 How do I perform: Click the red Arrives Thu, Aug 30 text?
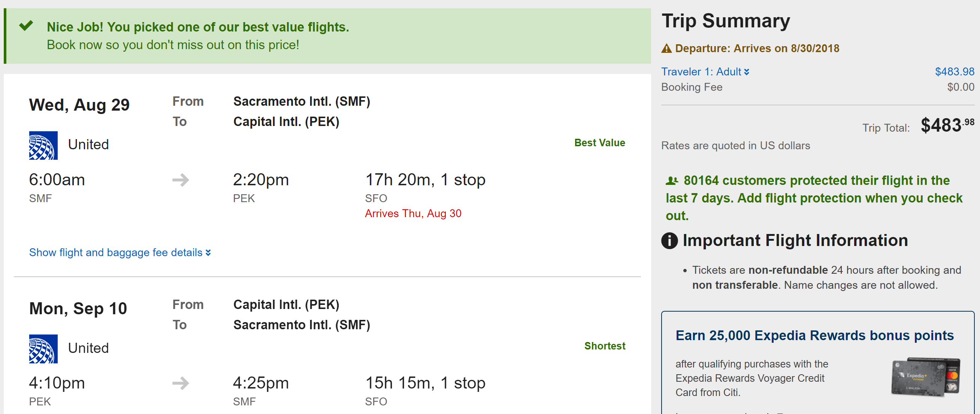[413, 214]
